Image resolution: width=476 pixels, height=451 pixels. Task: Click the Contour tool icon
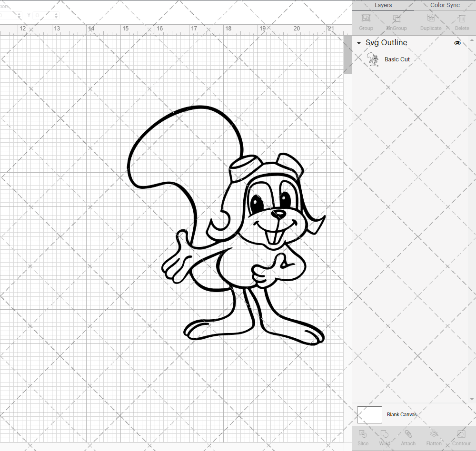[x=461, y=434]
